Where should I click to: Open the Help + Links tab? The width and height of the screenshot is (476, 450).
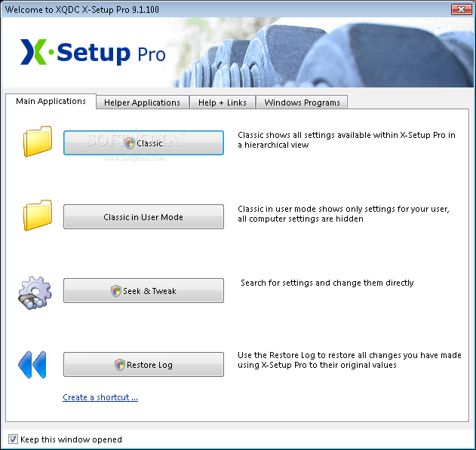[x=223, y=103]
